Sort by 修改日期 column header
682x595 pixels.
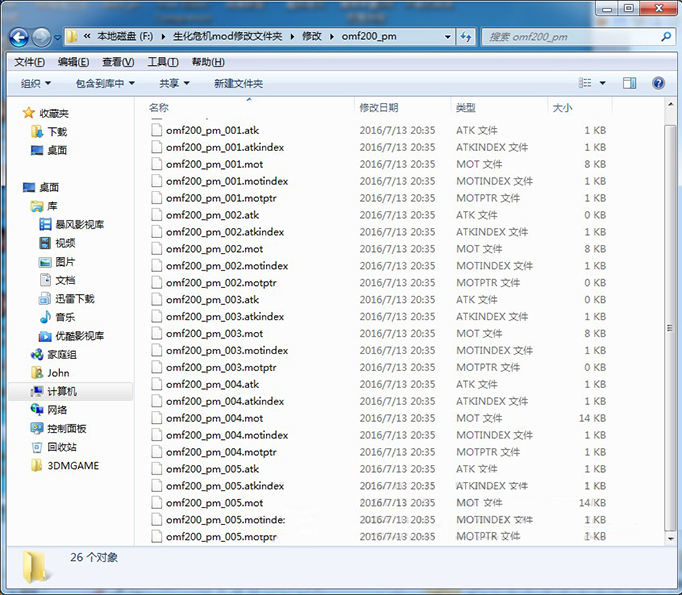click(379, 107)
